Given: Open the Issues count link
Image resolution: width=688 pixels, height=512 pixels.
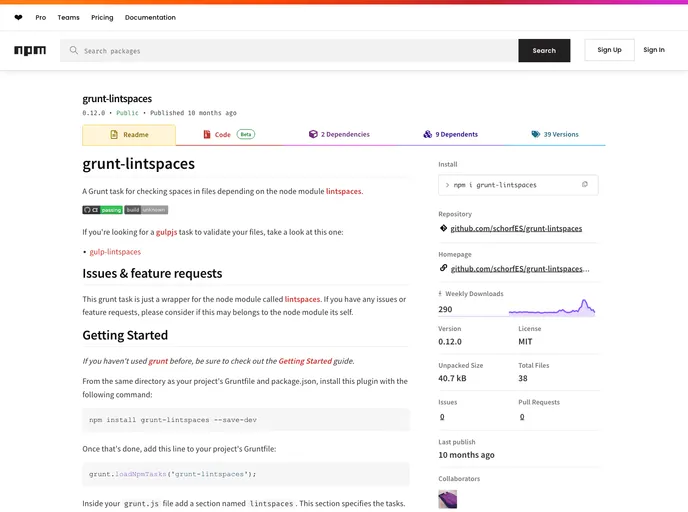Looking at the screenshot, I should (x=442, y=417).
